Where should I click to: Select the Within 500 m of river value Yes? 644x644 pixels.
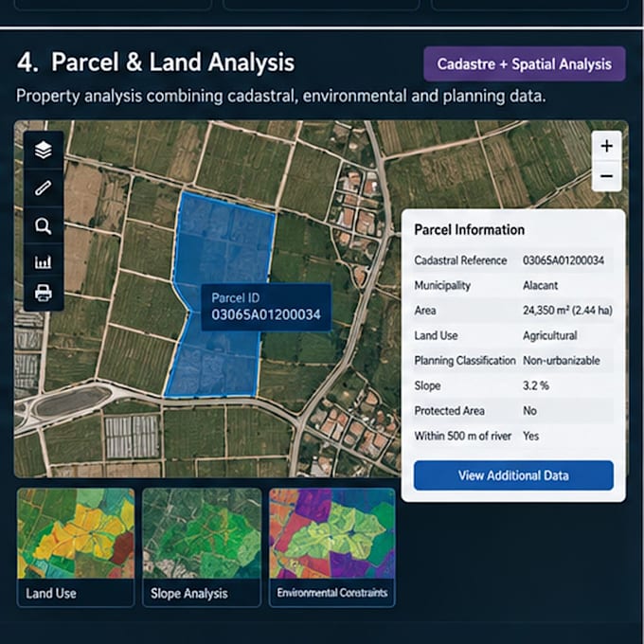pos(530,436)
